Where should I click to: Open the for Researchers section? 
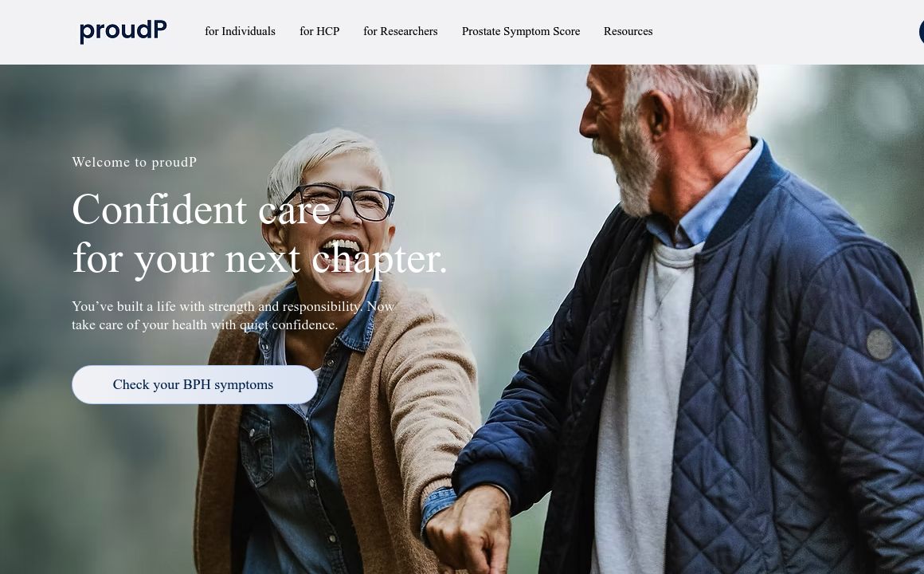click(x=400, y=31)
